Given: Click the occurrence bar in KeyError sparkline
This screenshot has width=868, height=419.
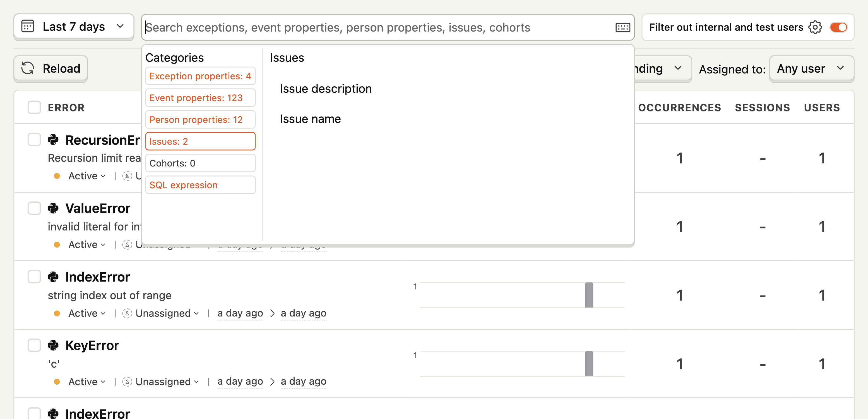Looking at the screenshot, I should click(589, 364).
